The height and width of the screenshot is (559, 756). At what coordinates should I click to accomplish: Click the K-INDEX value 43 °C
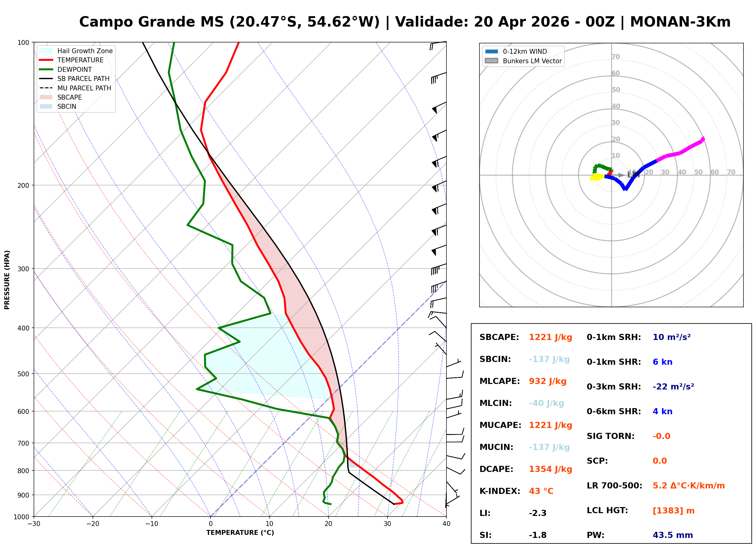pos(541,491)
